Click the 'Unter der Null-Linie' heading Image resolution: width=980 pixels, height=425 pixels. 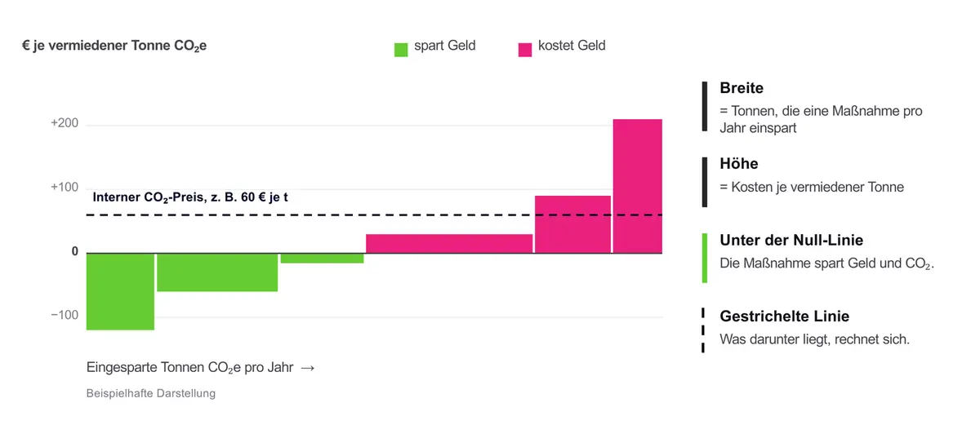791,241
